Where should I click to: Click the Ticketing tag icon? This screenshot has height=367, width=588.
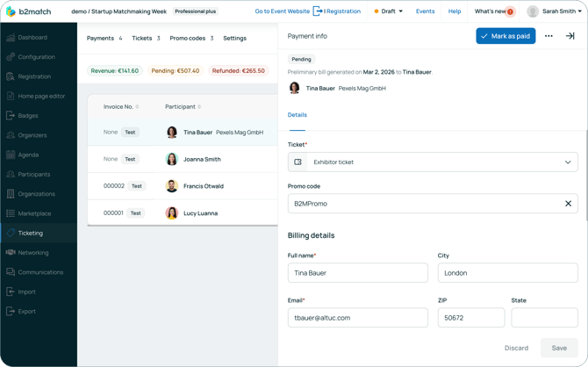tap(11, 233)
